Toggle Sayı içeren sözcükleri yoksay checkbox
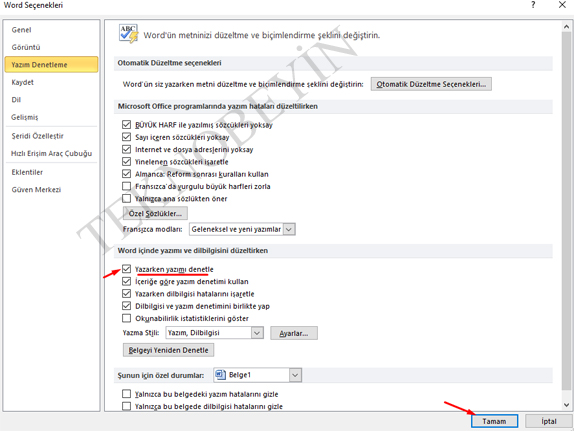The height and width of the screenshot is (431, 574). point(126,137)
